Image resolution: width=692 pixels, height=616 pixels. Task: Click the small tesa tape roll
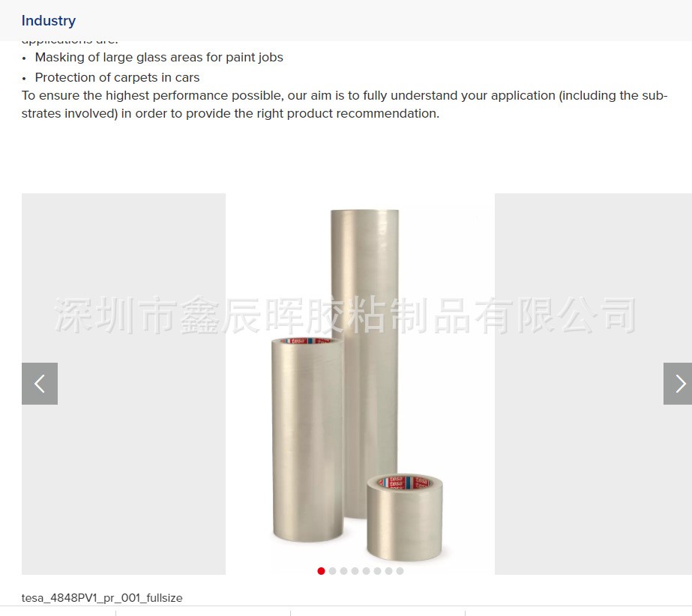pyautogui.click(x=404, y=517)
